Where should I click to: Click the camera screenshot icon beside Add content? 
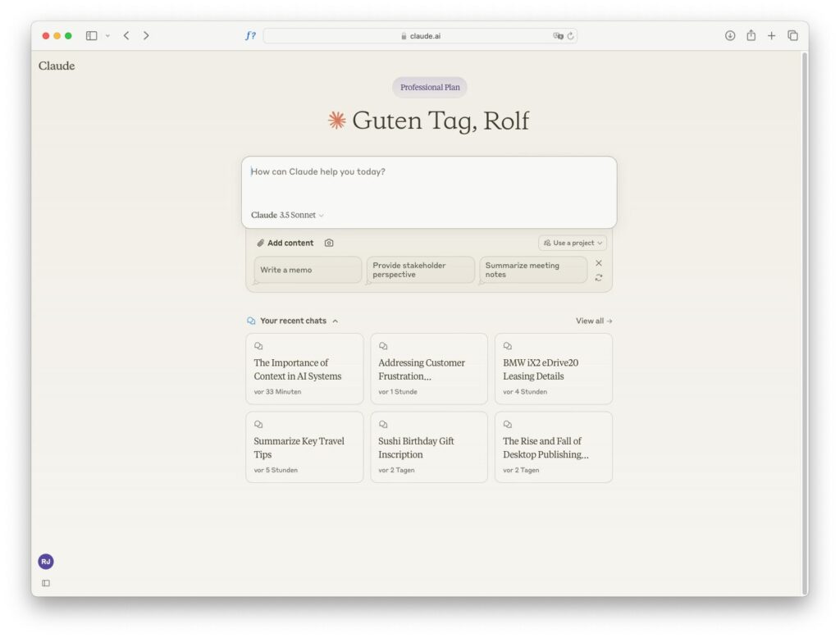(x=329, y=243)
